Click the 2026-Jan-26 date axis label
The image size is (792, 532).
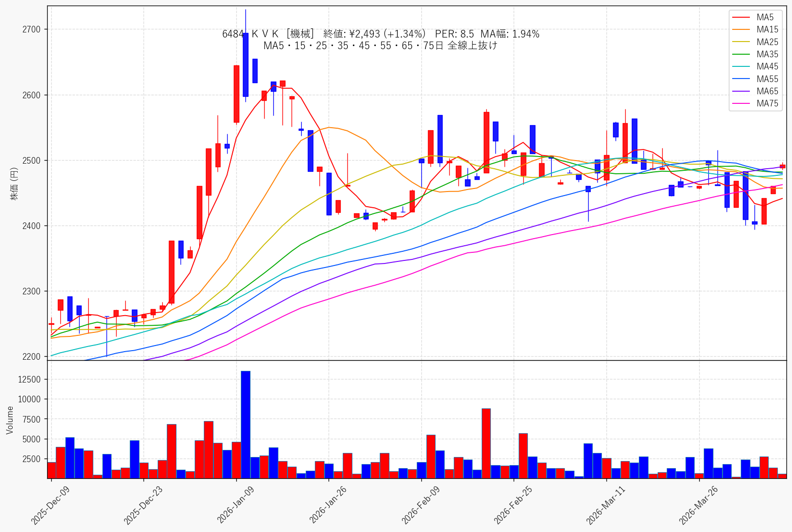(329, 505)
